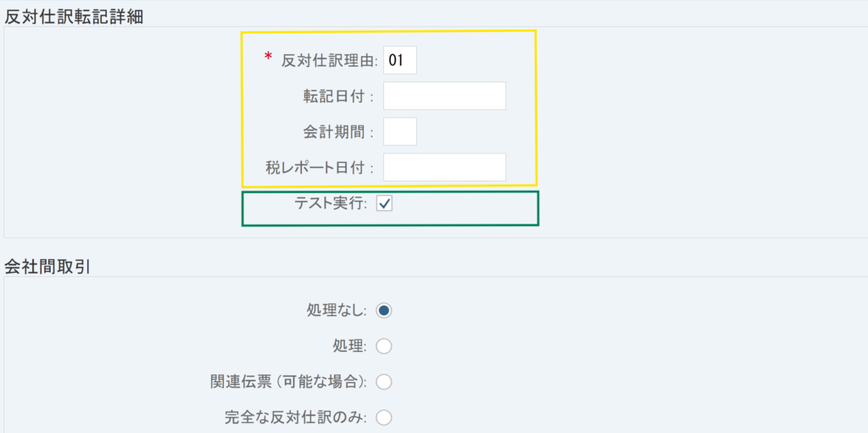Uncheck the テスト実行 checkbox

pyautogui.click(x=384, y=204)
